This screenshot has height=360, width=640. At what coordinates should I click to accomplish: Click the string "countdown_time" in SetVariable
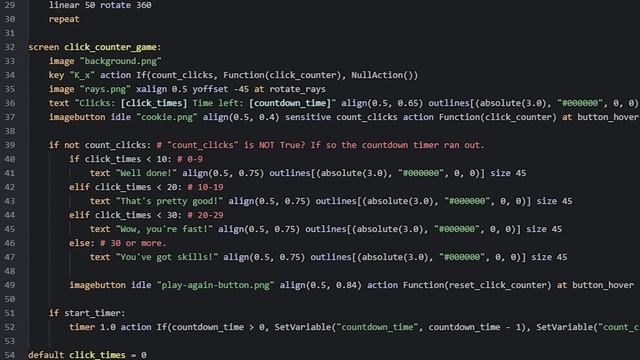click(377, 327)
